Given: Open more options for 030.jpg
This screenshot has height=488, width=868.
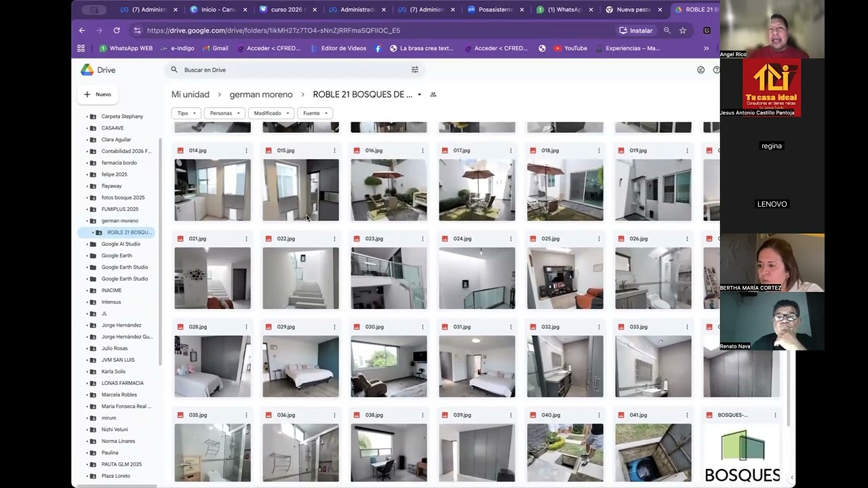Looking at the screenshot, I should coord(422,327).
